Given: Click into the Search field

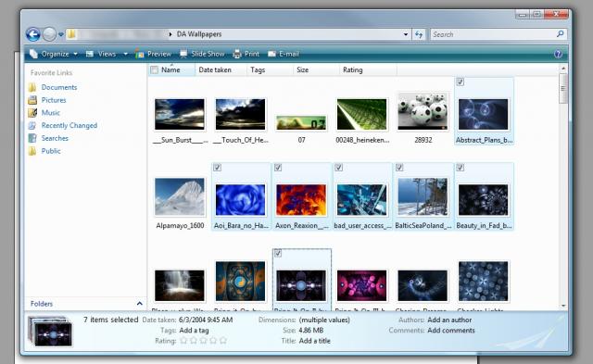Looking at the screenshot, I should (x=493, y=34).
